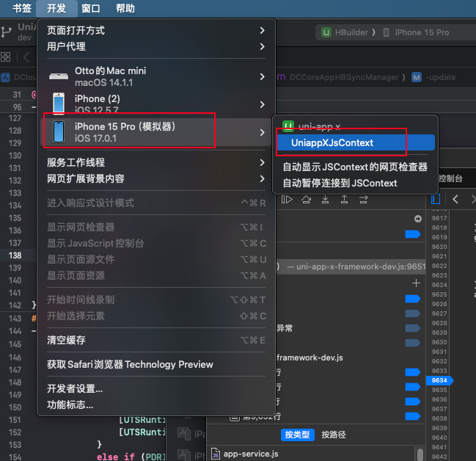Screen dimensions: 476x461
Task: Toggle the breakpoint under the plus icon
Action: pos(413,299)
